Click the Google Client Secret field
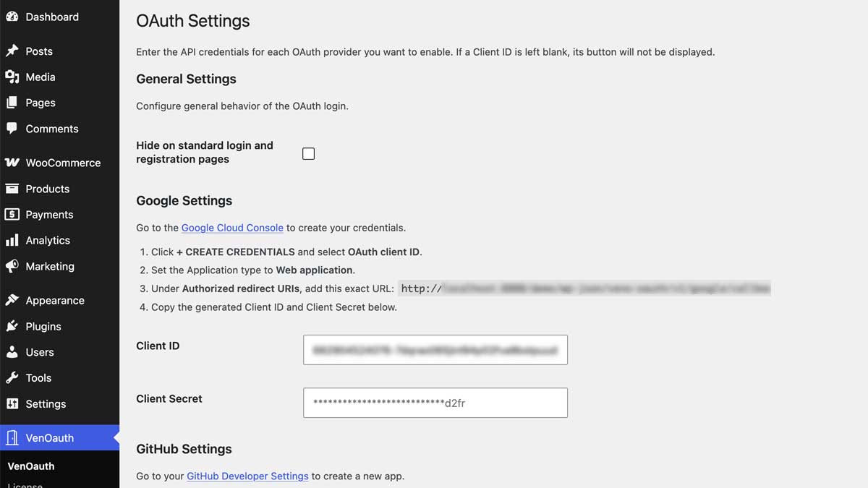Image resolution: width=868 pixels, height=488 pixels. point(435,403)
